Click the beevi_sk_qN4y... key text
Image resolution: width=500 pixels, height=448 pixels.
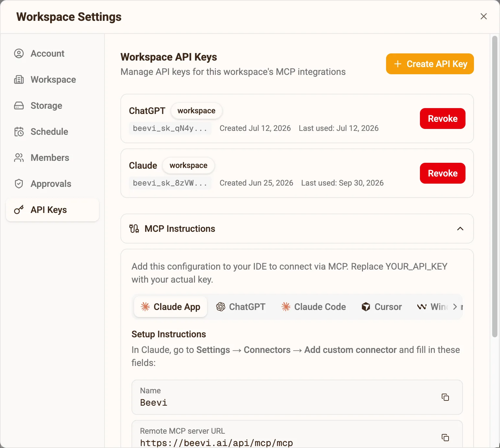pos(170,128)
